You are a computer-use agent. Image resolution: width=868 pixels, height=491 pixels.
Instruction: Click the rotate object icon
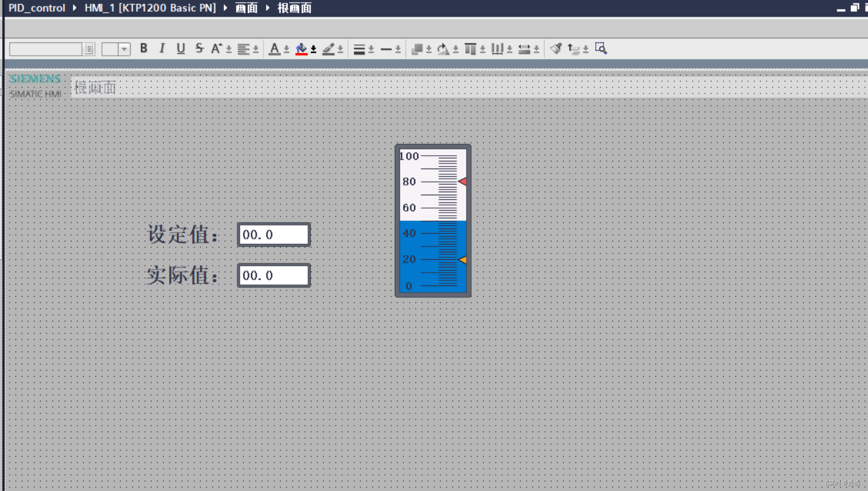(443, 49)
